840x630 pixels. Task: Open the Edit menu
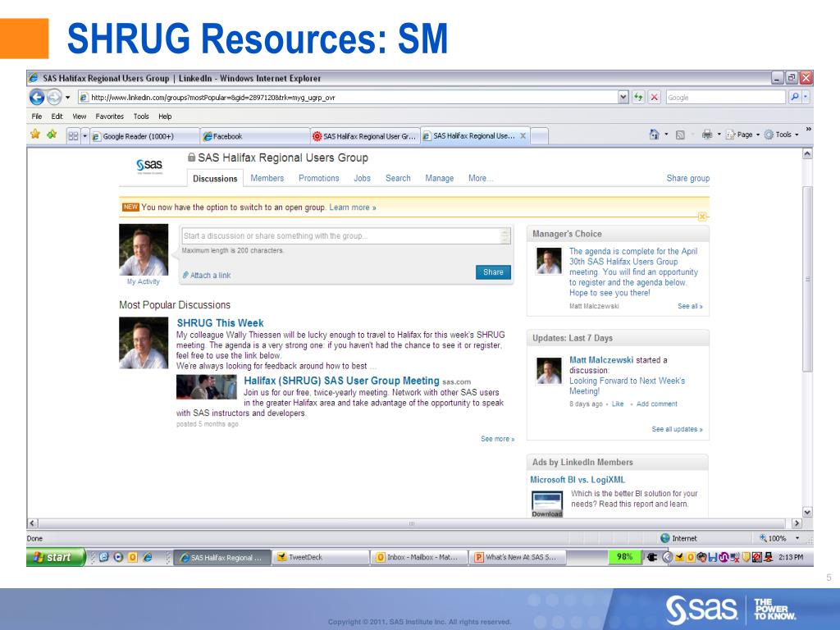click(x=57, y=116)
